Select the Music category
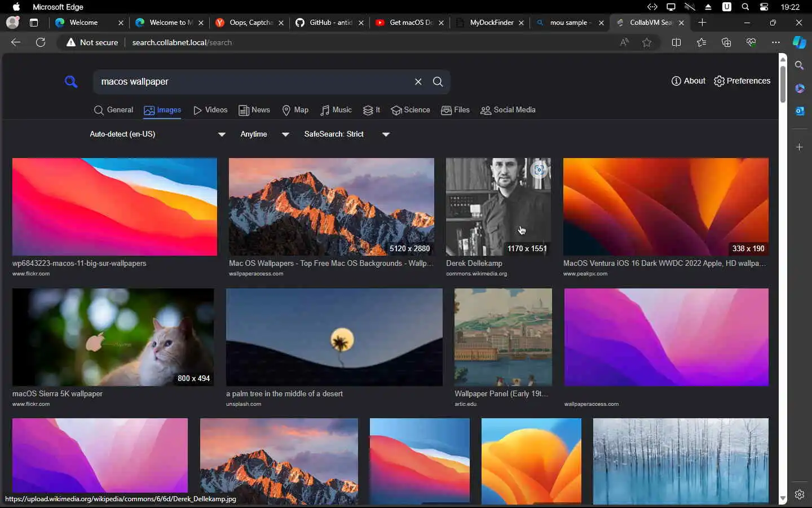The image size is (812, 508). (336, 110)
